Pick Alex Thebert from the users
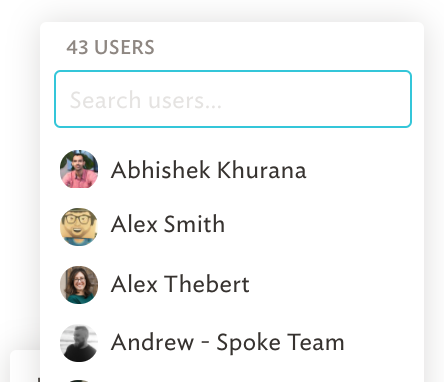 point(180,284)
